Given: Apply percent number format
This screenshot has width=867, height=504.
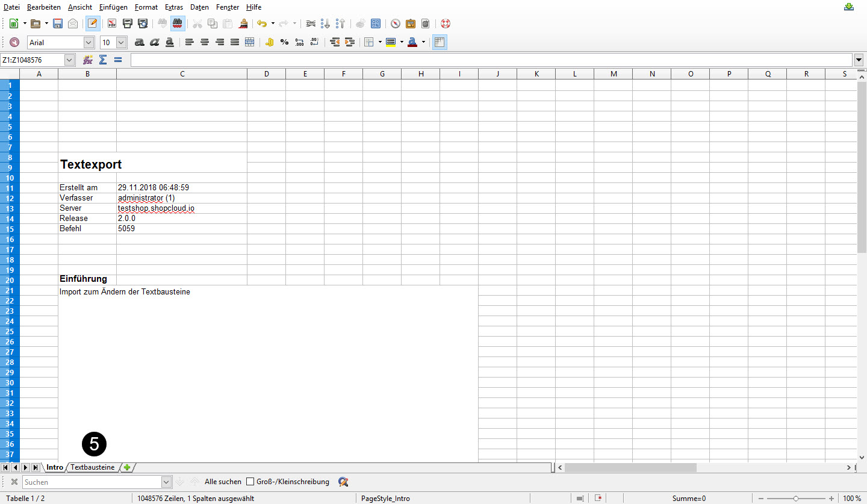Looking at the screenshot, I should 284,42.
